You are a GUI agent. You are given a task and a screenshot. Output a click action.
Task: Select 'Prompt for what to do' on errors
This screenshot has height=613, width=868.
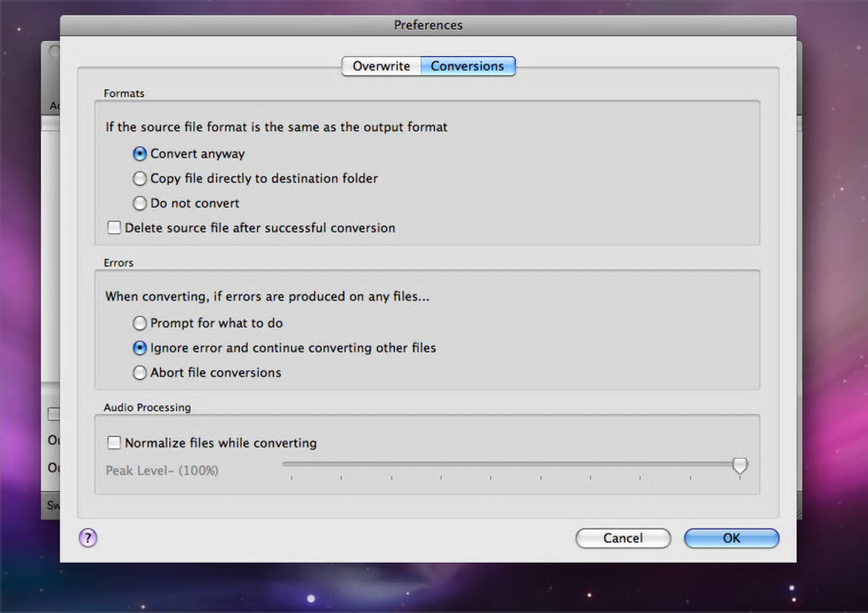point(140,324)
